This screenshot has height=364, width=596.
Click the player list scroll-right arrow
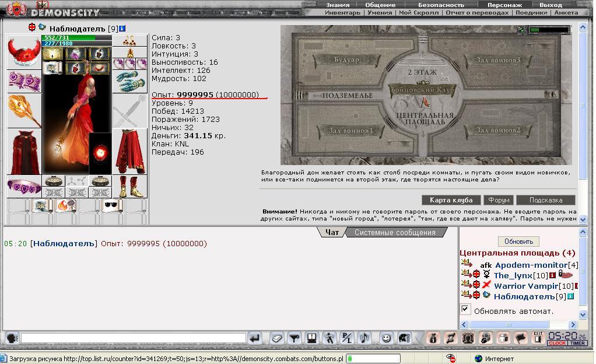point(573,324)
